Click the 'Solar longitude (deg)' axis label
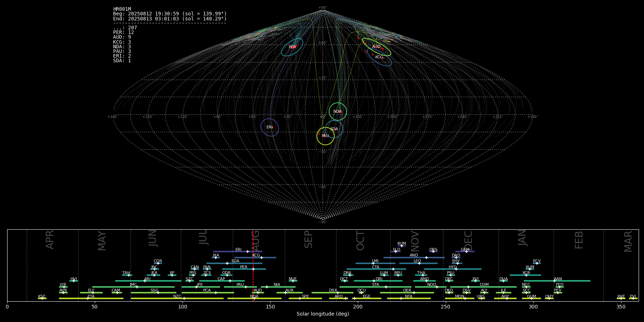Image resolution: width=644 pixels, height=322 pixels. [x=323, y=314]
